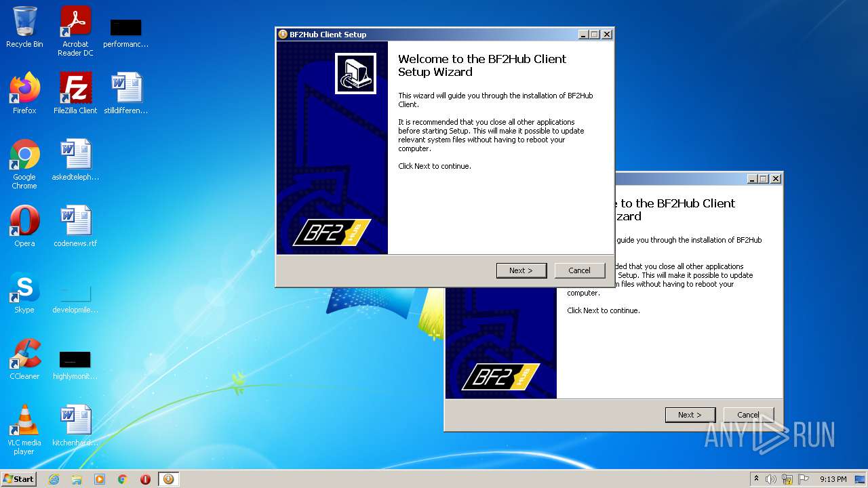The height and width of the screenshot is (488, 868).
Task: Click Next in front BF2Hub Setup window
Action: (521, 270)
